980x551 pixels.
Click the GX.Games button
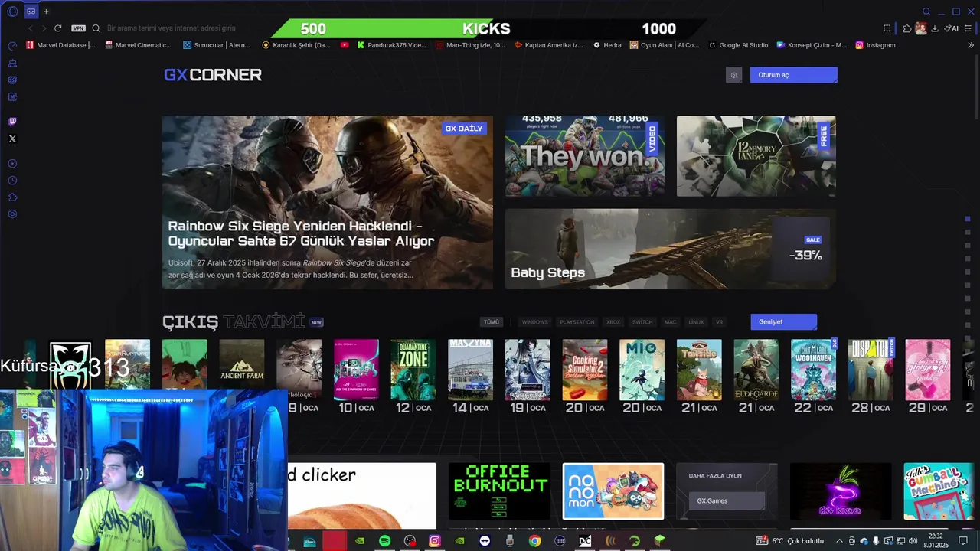pyautogui.click(x=727, y=501)
